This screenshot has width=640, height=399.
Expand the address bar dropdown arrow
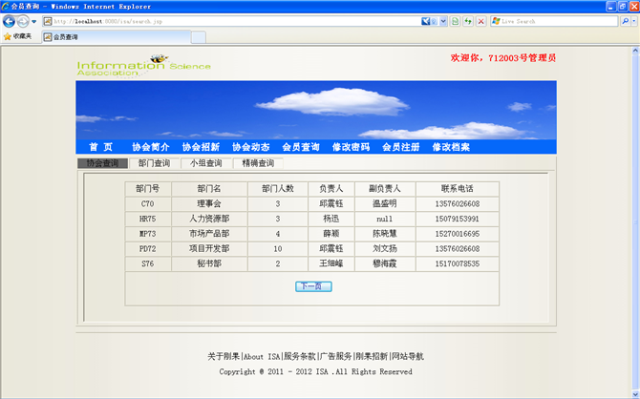443,21
